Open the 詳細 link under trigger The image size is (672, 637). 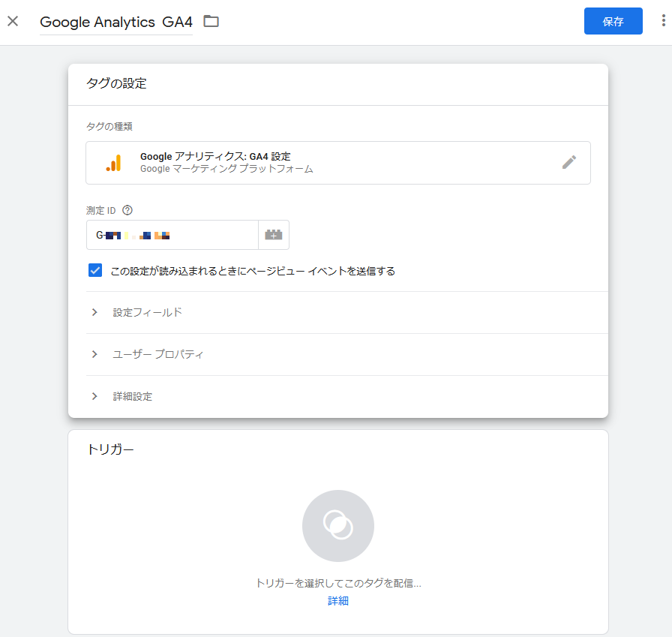(338, 601)
